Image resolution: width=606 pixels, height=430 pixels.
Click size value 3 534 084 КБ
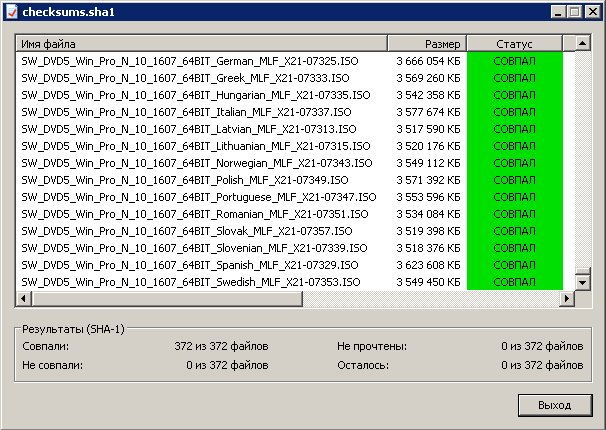tap(429, 214)
